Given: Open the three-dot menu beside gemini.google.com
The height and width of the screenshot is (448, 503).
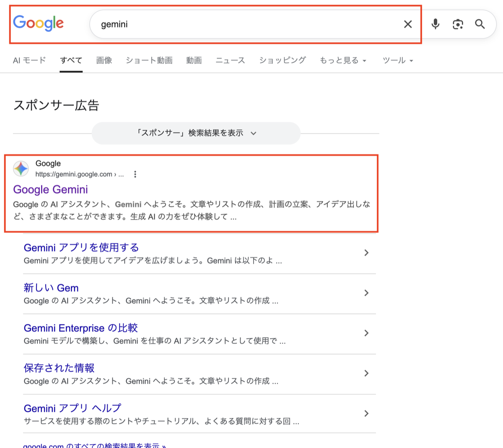Looking at the screenshot, I should 135,174.
